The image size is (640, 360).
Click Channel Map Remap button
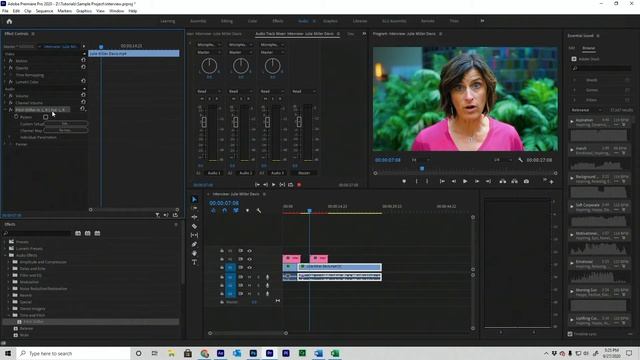[x=65, y=131]
